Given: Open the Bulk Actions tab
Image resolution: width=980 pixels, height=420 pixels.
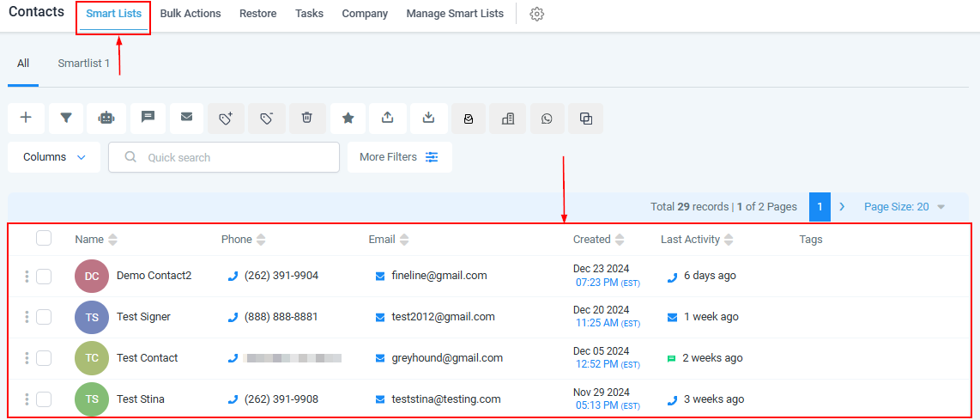Looking at the screenshot, I should point(191,13).
